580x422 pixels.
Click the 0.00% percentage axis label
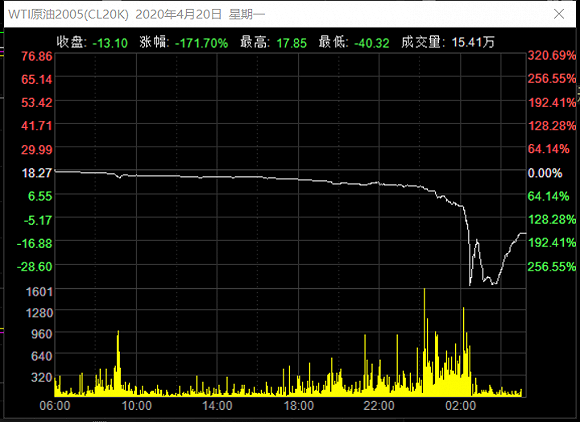coord(545,173)
